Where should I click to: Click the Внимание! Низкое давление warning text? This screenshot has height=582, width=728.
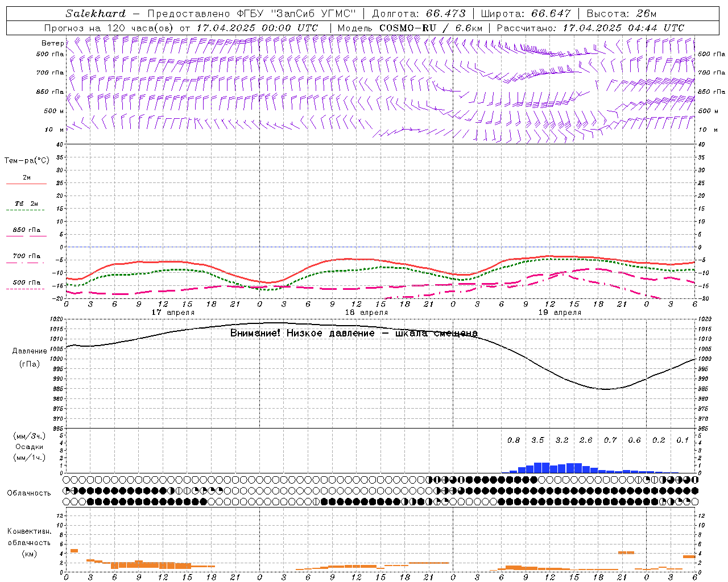pyautogui.click(x=354, y=334)
